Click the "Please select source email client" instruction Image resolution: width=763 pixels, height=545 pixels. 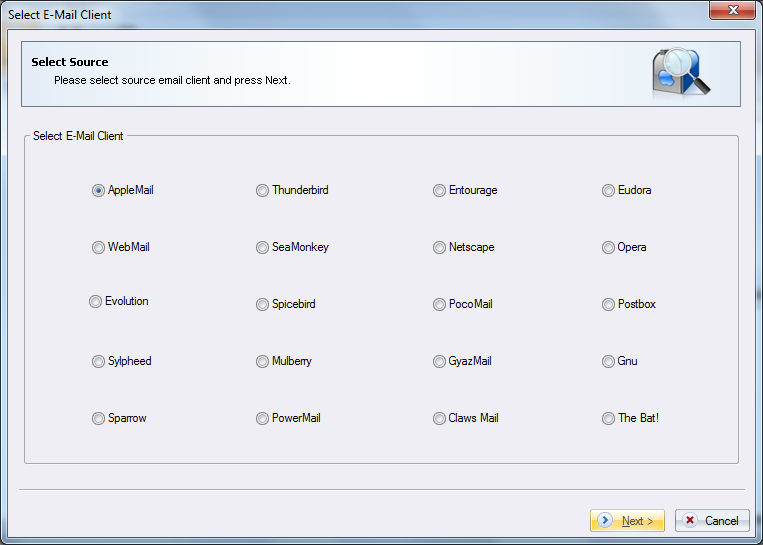[172, 80]
